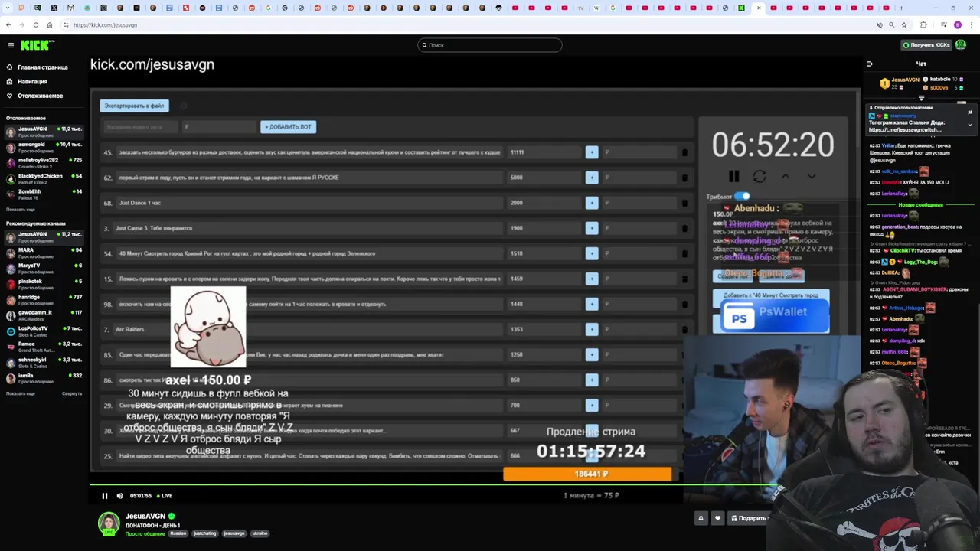Delete lot 45 with trash icon
This screenshot has width=980, height=551.
(x=684, y=152)
